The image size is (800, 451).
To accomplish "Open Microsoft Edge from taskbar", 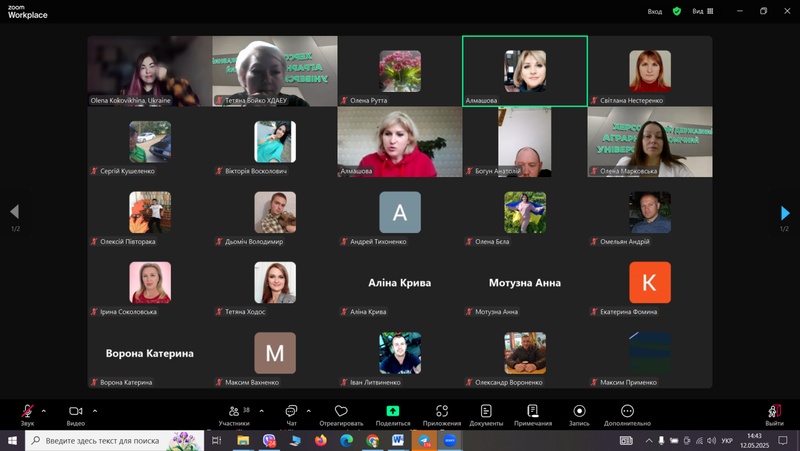I will 346,440.
